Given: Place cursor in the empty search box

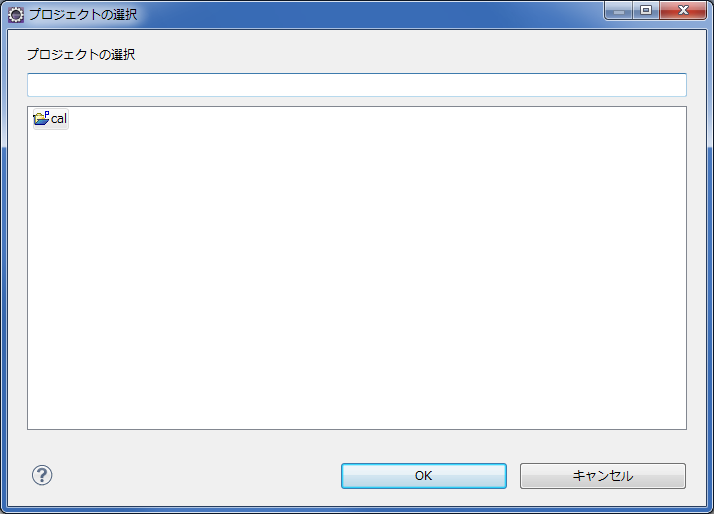Looking at the screenshot, I should (357, 85).
